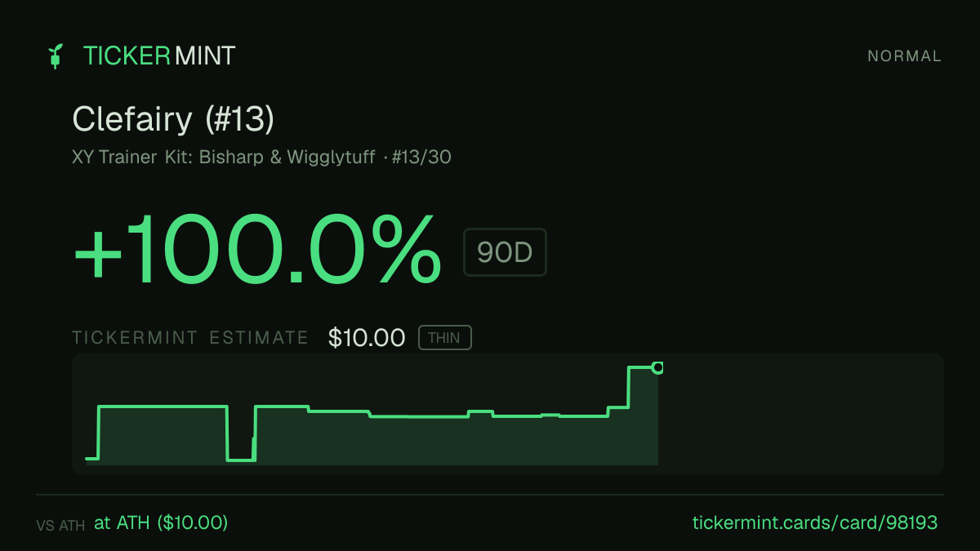The width and height of the screenshot is (980, 551).
Task: Click the VS ATH label
Action: (60, 526)
